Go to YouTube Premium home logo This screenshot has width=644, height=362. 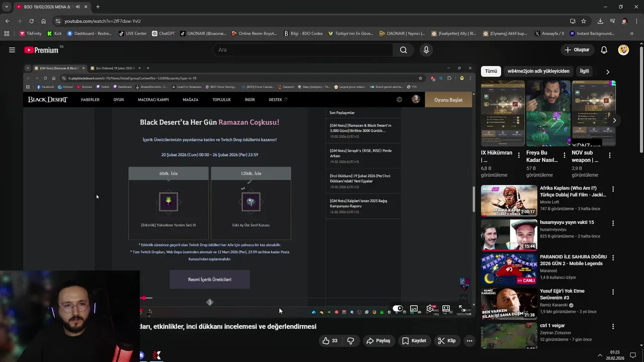click(x=41, y=50)
